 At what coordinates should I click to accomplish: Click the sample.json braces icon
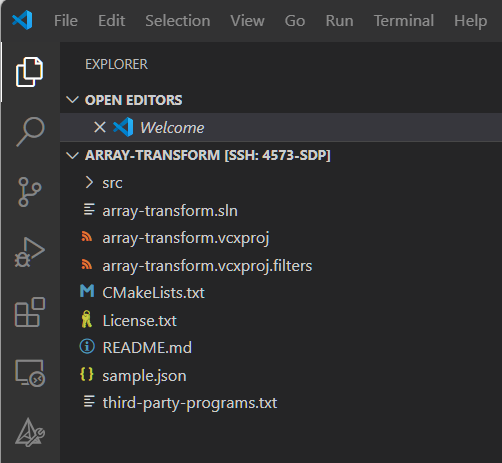click(87, 374)
